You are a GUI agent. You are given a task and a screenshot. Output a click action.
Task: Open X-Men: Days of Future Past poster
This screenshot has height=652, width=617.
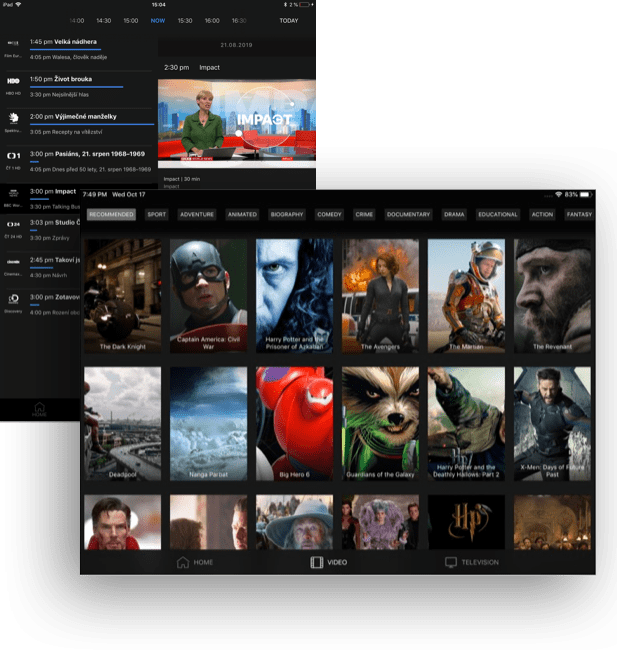pos(552,423)
